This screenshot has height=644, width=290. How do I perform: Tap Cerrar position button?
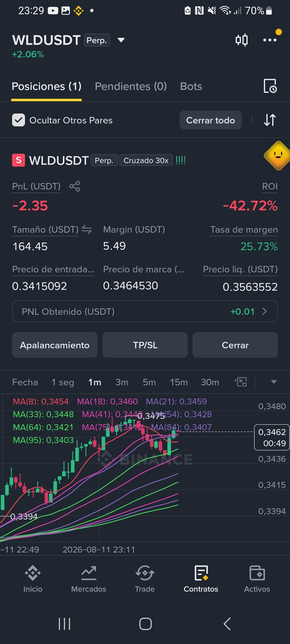(235, 345)
